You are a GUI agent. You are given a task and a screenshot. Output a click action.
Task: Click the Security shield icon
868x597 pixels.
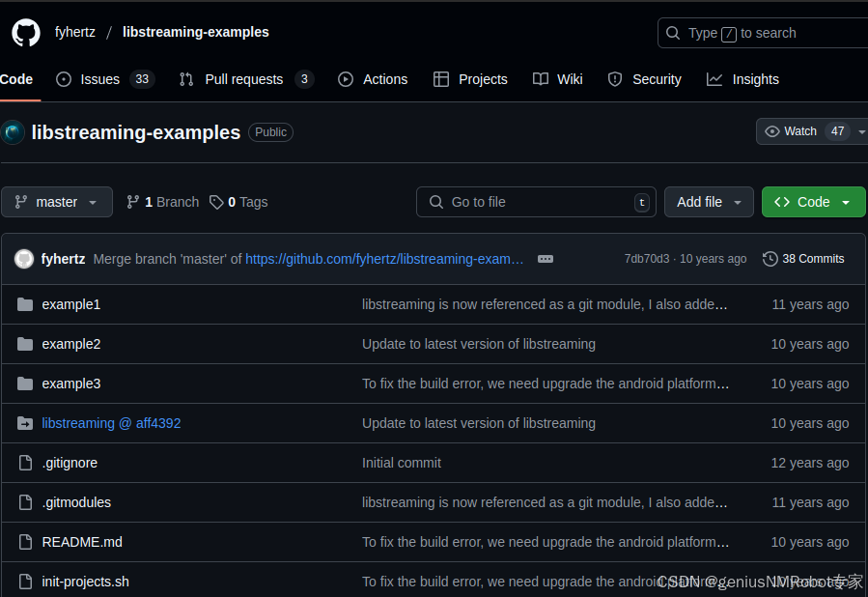click(615, 79)
